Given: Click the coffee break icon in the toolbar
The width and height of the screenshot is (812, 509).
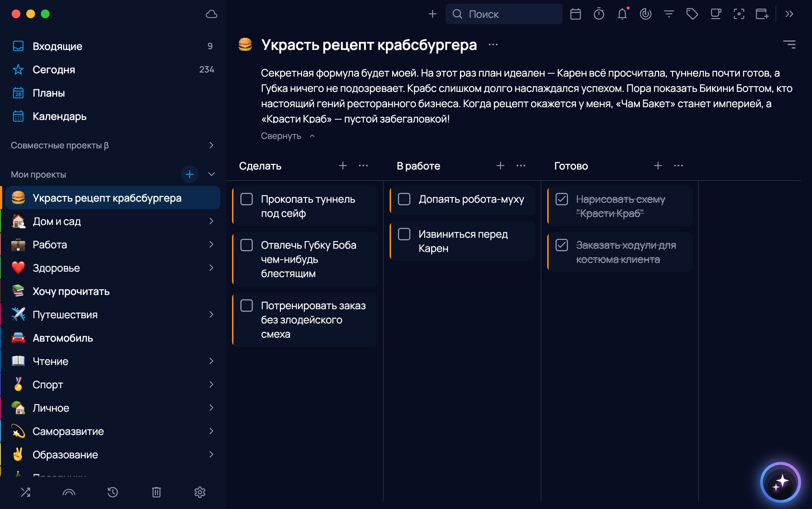Looking at the screenshot, I should 716,14.
